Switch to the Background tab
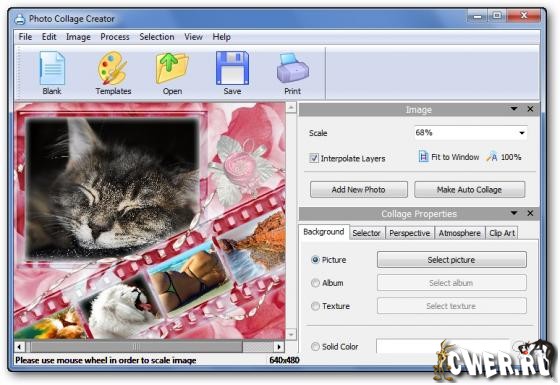This screenshot has height=385, width=560. tap(324, 232)
